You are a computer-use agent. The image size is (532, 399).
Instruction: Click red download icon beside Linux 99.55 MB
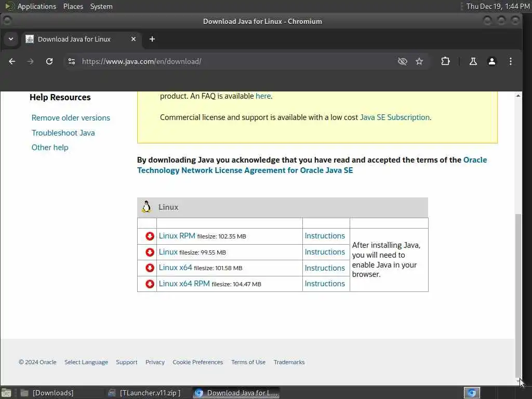pos(150,252)
